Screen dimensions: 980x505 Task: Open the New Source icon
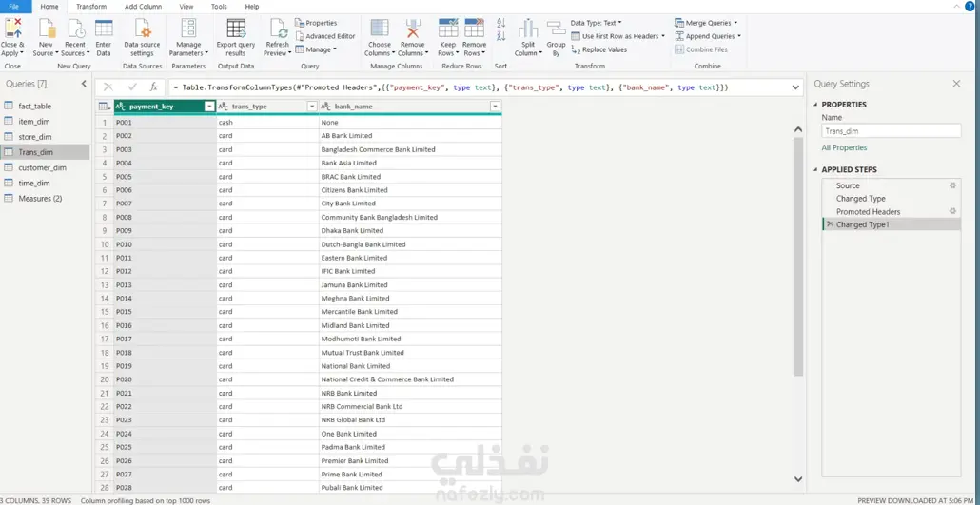pos(47,29)
